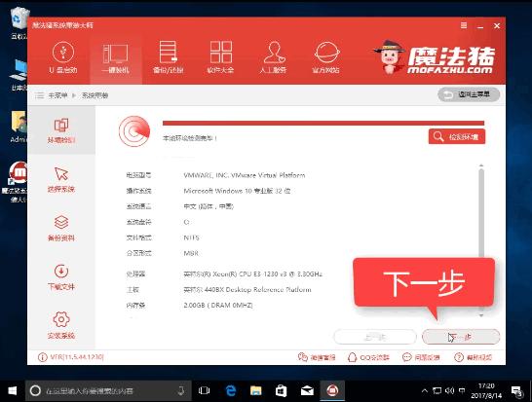Select the 备份资料 step in sidebar
This screenshot has height=402, width=532.
click(61, 228)
